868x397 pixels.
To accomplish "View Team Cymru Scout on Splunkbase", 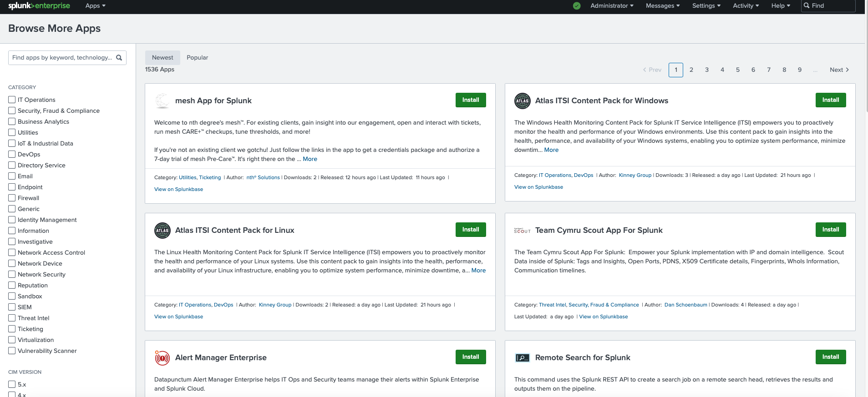I will tap(603, 317).
